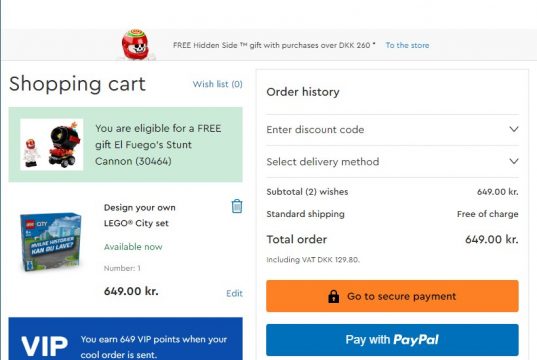Screen dimensions: 537x360
Task: Delete the LEGO City set with trash icon
Action: point(237,206)
